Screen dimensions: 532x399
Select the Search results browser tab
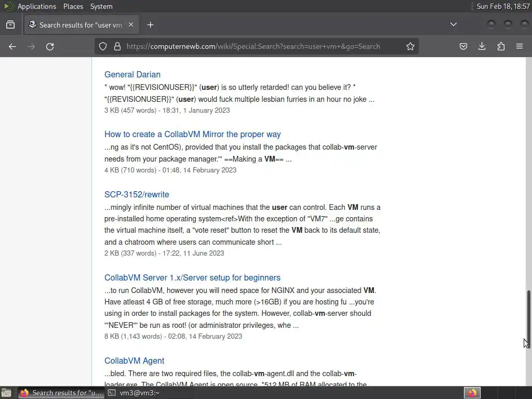(82, 25)
